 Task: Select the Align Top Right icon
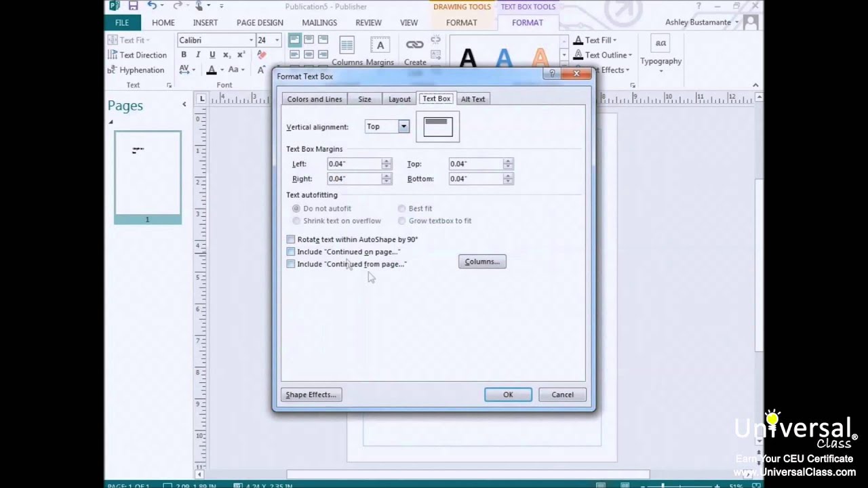[323, 40]
